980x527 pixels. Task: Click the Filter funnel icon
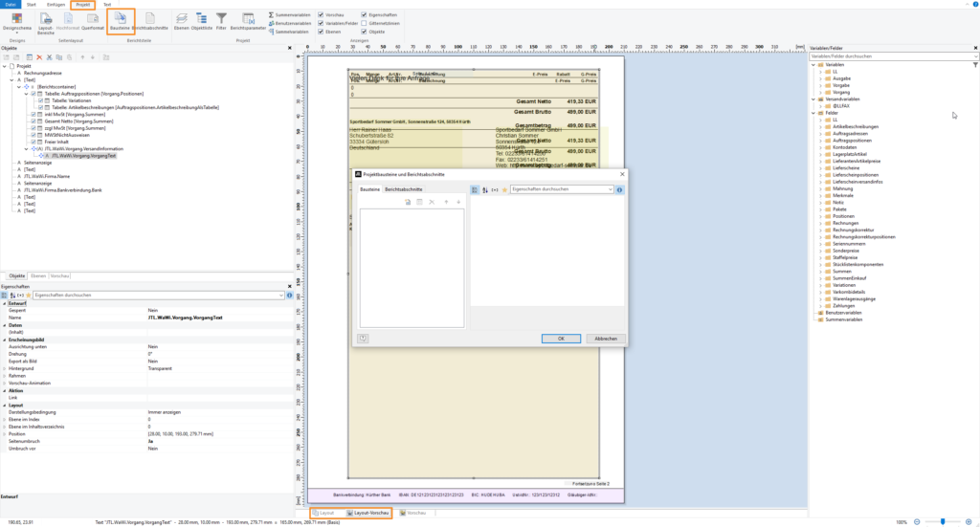point(221,23)
